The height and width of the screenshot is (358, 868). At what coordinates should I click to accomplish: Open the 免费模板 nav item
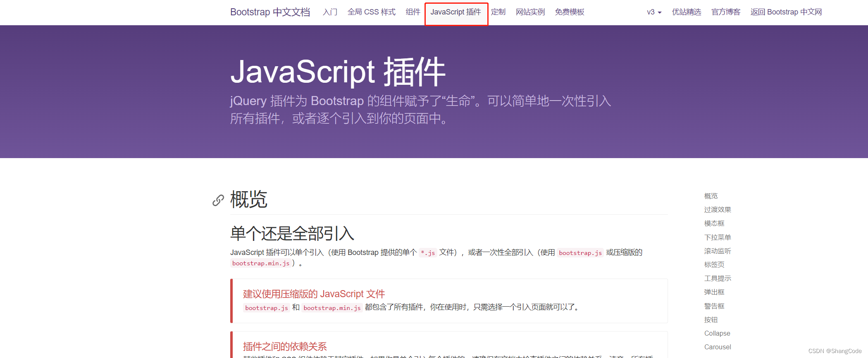(x=570, y=12)
